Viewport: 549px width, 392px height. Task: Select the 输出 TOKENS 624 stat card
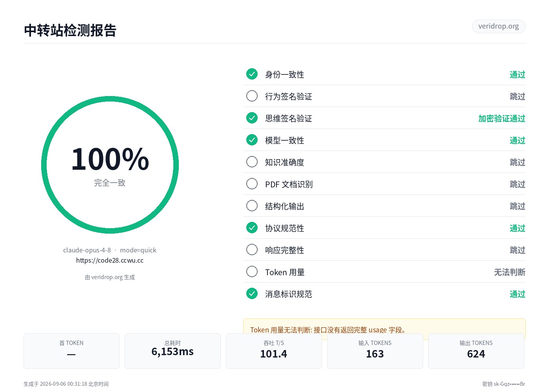tap(476, 351)
